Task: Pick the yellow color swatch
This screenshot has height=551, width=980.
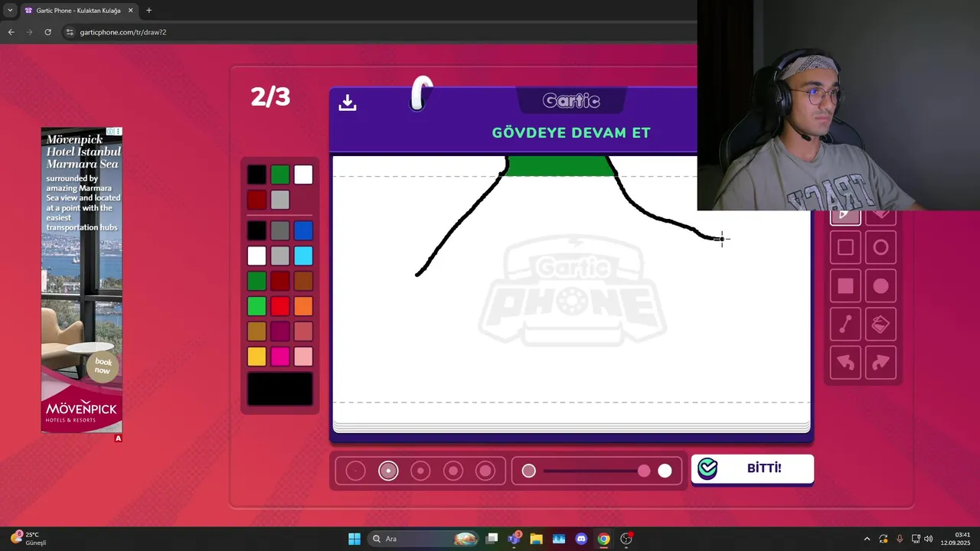Action: pyautogui.click(x=256, y=357)
